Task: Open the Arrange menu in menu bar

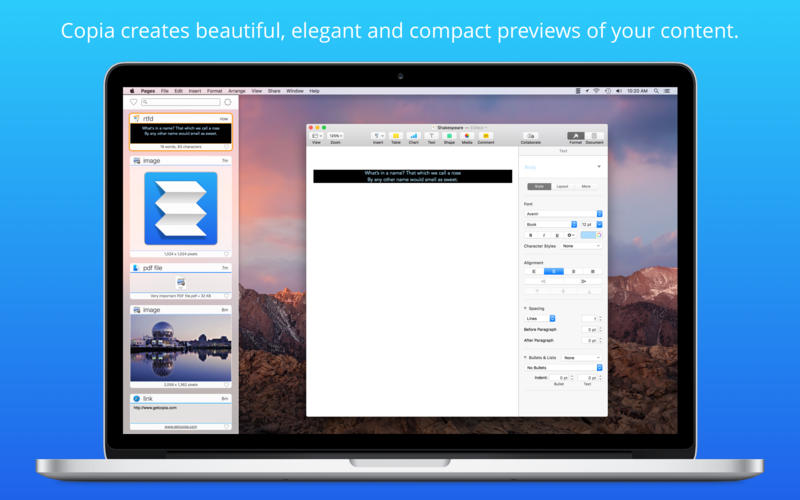Action: [236, 91]
